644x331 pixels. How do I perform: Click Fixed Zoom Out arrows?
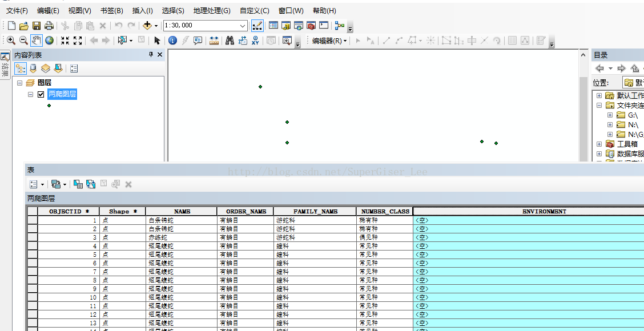pos(78,41)
